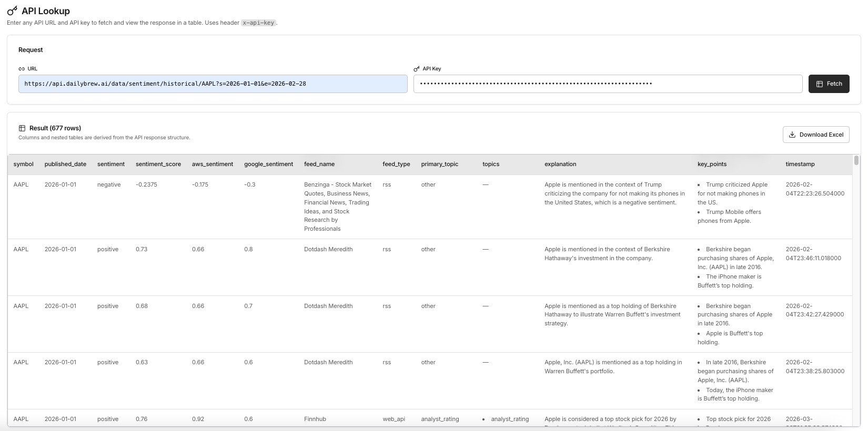Viewport: 868px width, 431px height.
Task: Click the Trump criticizing explanation cell
Action: tap(614, 193)
